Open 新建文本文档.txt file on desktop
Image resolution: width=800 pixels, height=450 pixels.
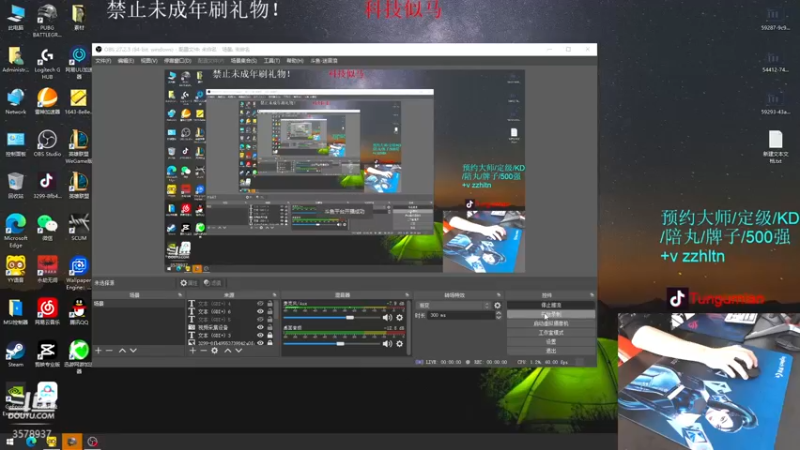click(776, 146)
